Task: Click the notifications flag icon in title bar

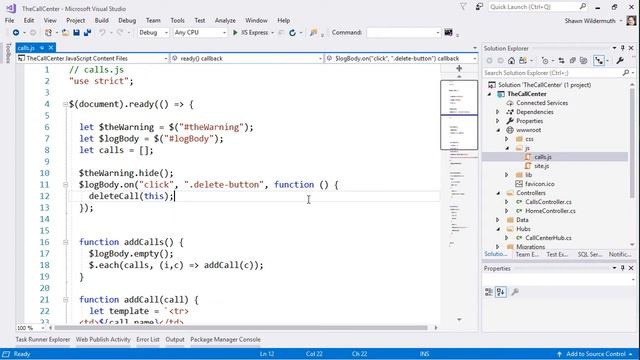Action: (x=463, y=7)
